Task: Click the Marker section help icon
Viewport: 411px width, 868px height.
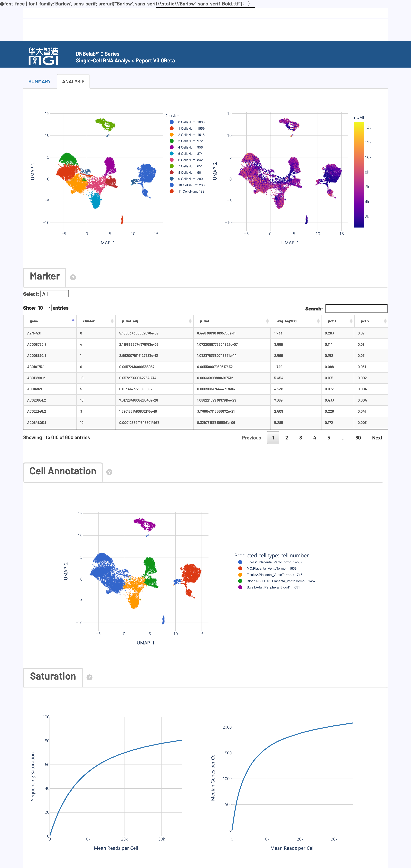Action: (x=73, y=278)
